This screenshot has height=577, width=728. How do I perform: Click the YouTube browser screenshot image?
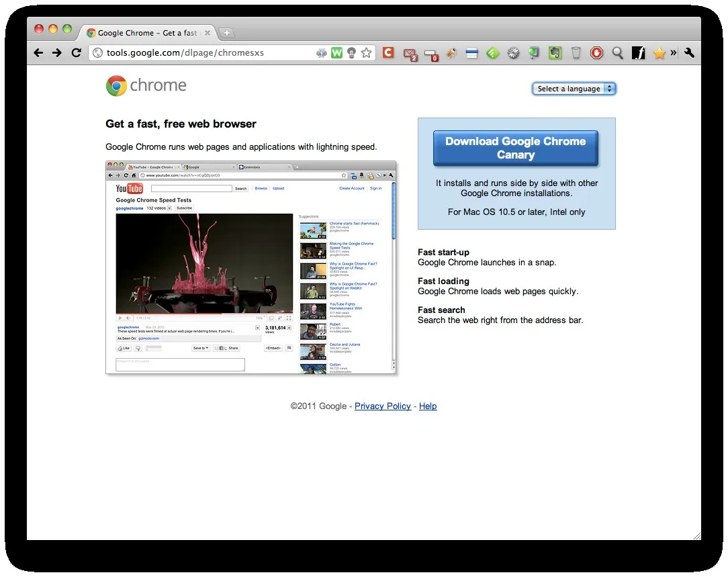click(251, 267)
